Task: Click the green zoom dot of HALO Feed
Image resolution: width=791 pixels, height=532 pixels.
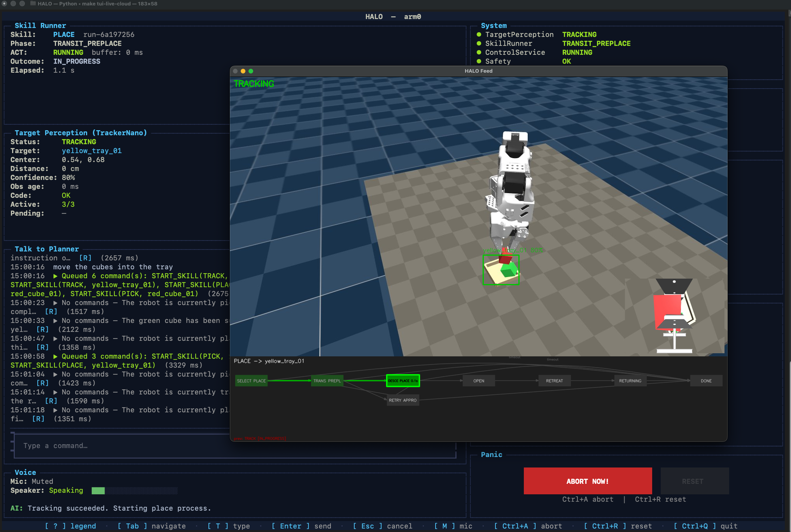Action: [x=251, y=71]
